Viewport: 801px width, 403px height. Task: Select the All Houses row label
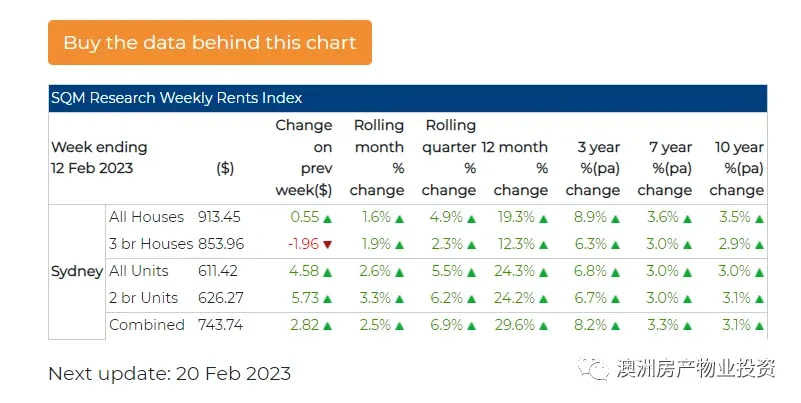click(x=146, y=217)
